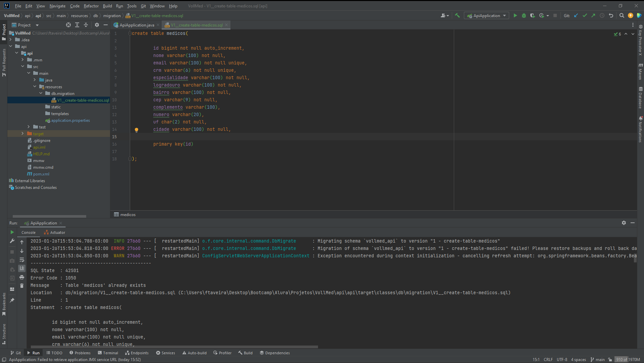Open Dependencies tool window
This screenshot has height=363, width=644.
pos(275,353)
